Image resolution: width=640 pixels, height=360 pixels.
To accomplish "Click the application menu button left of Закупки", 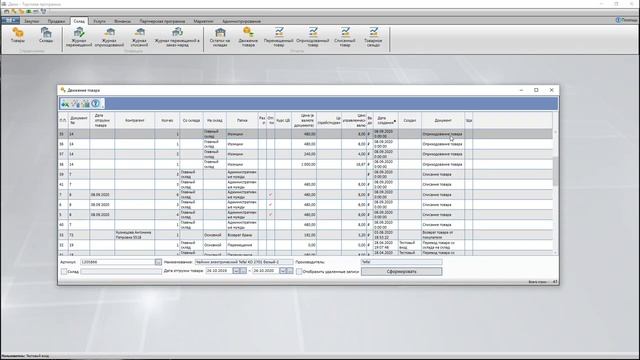I will (x=10, y=20).
